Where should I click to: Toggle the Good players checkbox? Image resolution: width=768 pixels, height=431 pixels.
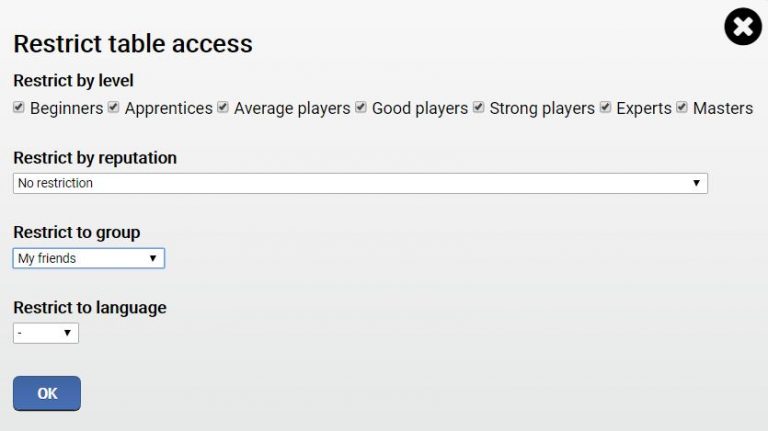(361, 107)
